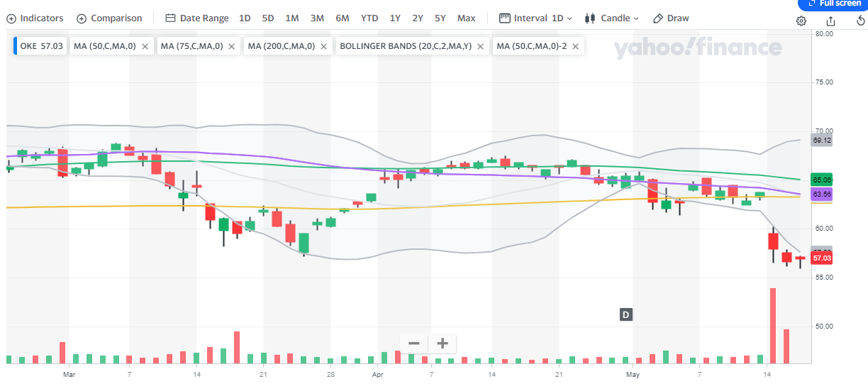868x384 pixels.
Task: Add a Comparison symbol
Action: (x=109, y=18)
